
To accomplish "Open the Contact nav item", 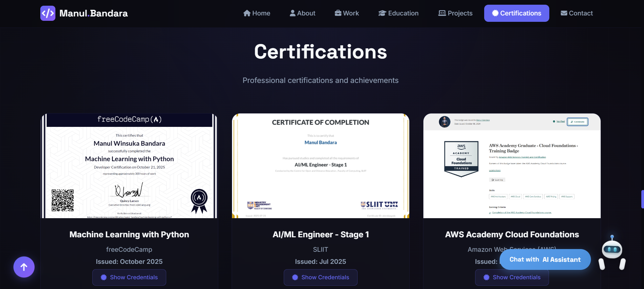I will tap(577, 13).
